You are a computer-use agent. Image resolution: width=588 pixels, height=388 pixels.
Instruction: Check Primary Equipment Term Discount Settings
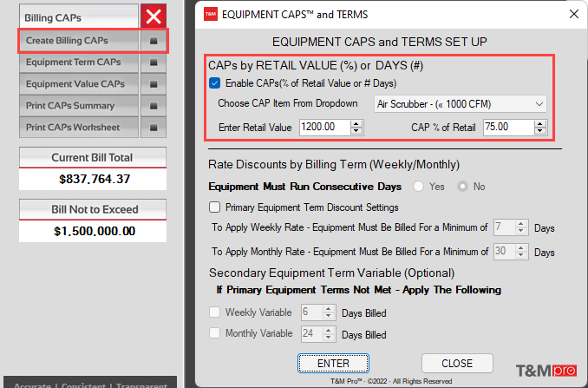coord(214,207)
